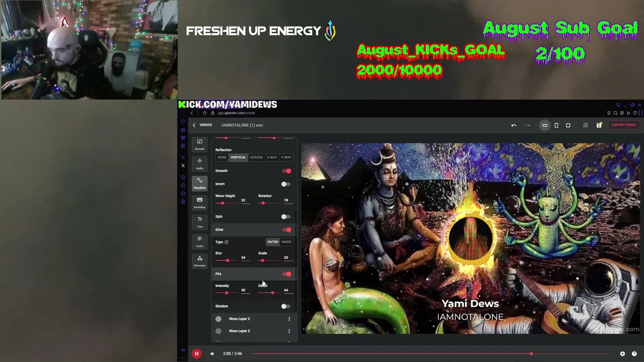The width and height of the screenshot is (644, 362).
Task: Open the Text panel
Action: click(x=200, y=222)
